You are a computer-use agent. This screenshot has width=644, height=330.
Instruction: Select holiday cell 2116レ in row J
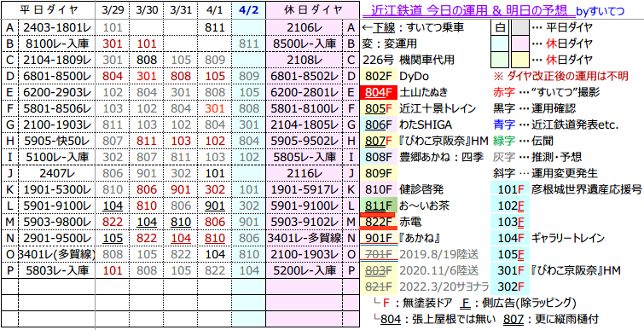click(x=305, y=174)
